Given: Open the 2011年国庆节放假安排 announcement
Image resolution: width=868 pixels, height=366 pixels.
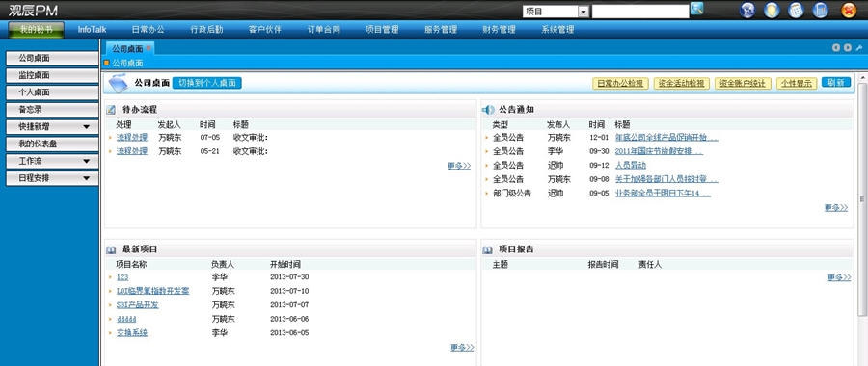Looking at the screenshot, I should (x=659, y=151).
